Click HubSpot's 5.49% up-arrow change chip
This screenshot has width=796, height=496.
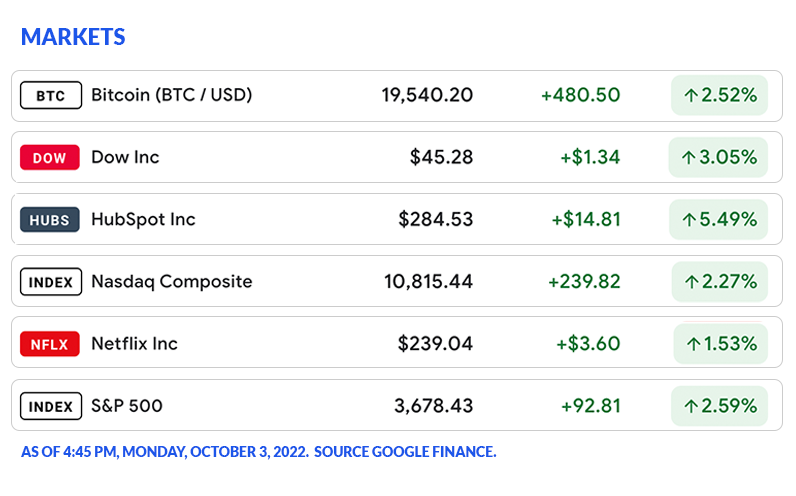tap(719, 220)
